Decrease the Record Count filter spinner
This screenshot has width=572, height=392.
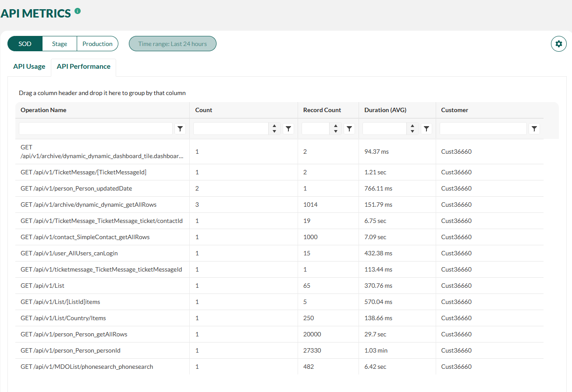(335, 131)
